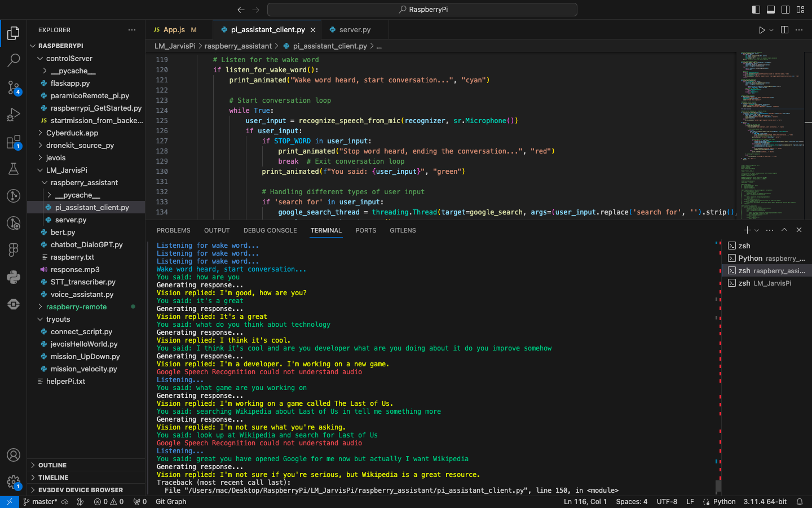The image size is (812, 508).
Task: Toggle Panel layout button in title bar
Action: [771, 10]
